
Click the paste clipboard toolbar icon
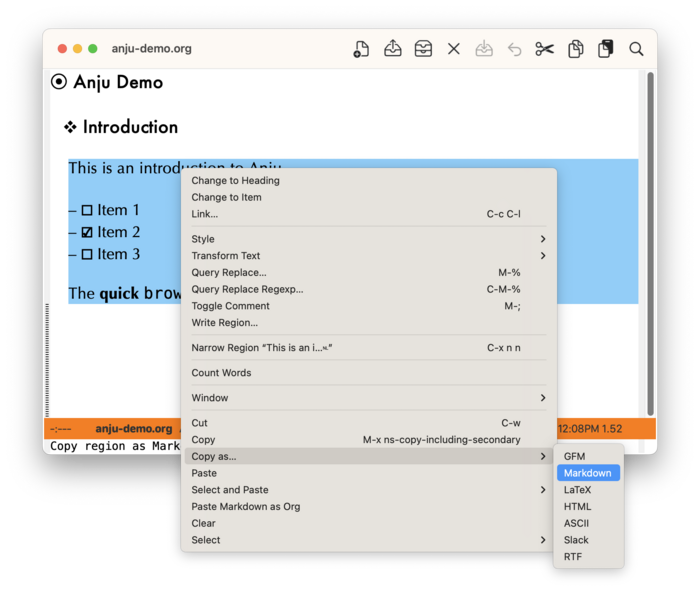606,49
